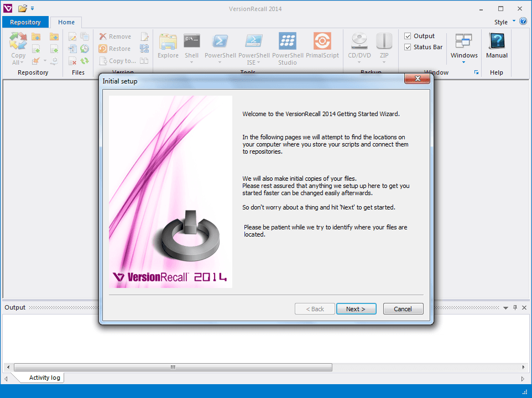Screen dimensions: 532x398
Task: Switch to the Home ribbon tab
Action: (x=66, y=22)
